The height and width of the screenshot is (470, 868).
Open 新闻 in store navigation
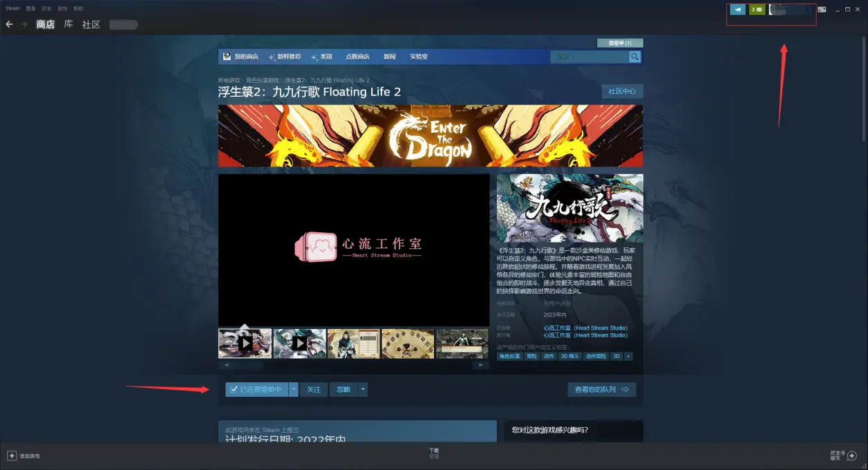(390, 57)
